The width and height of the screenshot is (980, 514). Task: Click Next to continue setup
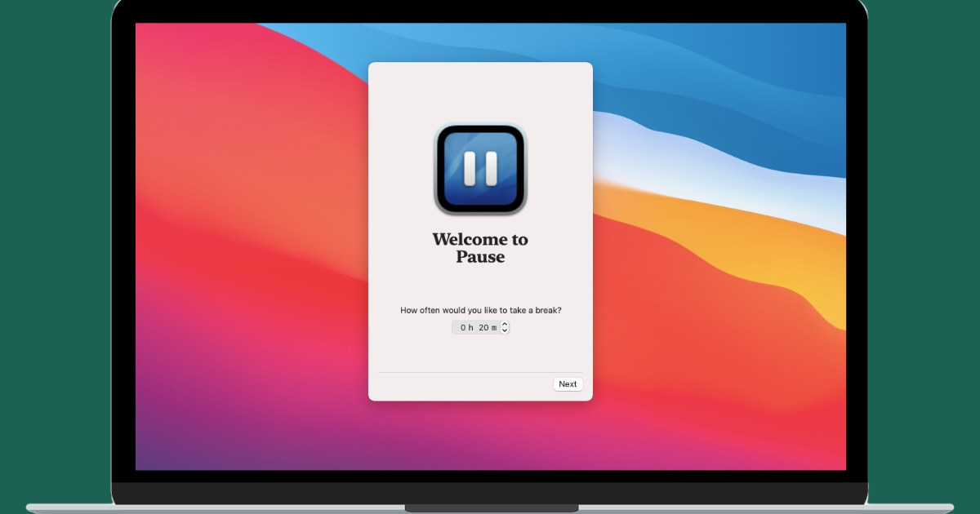568,383
